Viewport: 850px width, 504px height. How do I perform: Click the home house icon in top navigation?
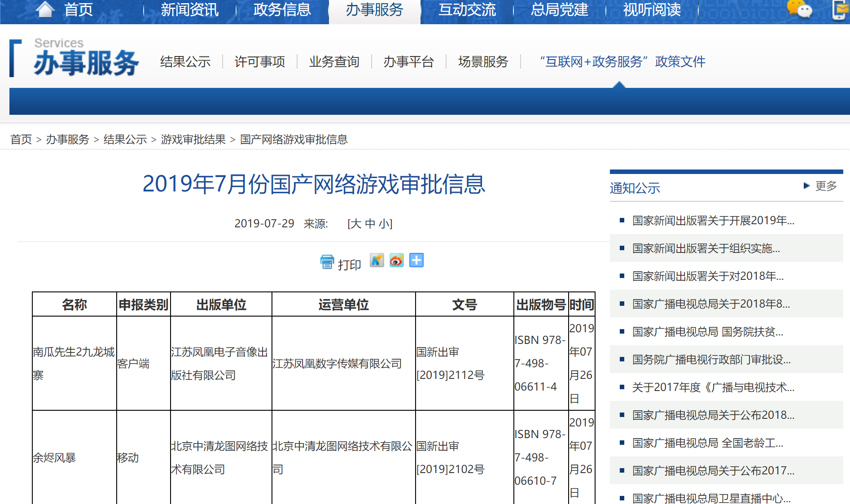[45, 9]
